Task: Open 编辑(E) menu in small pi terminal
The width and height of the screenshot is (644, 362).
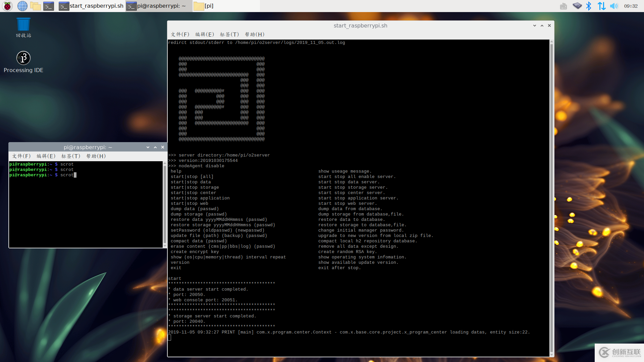Action: click(46, 156)
